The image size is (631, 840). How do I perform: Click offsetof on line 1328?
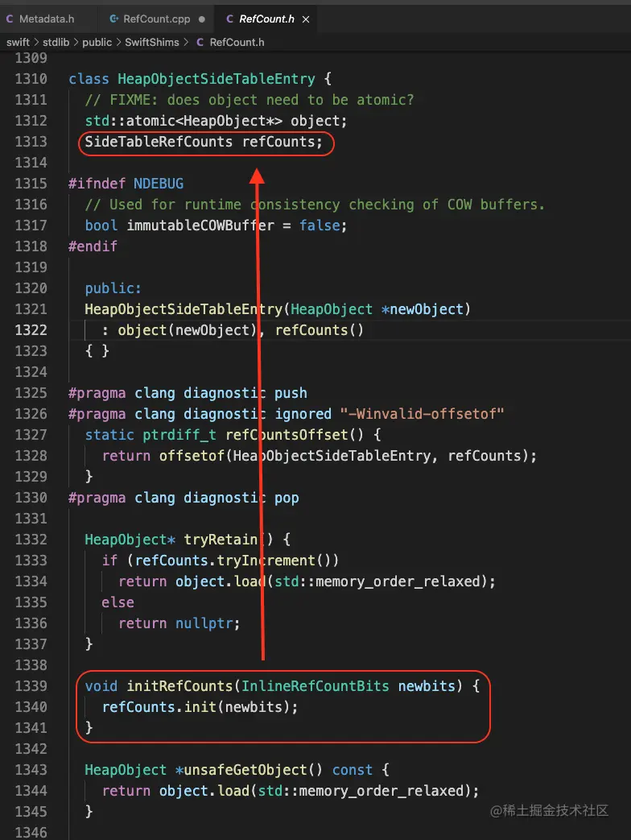pyautogui.click(x=192, y=455)
